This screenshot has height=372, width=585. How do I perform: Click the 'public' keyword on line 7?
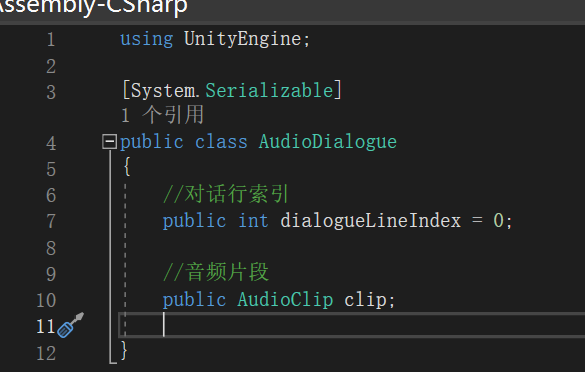(194, 220)
